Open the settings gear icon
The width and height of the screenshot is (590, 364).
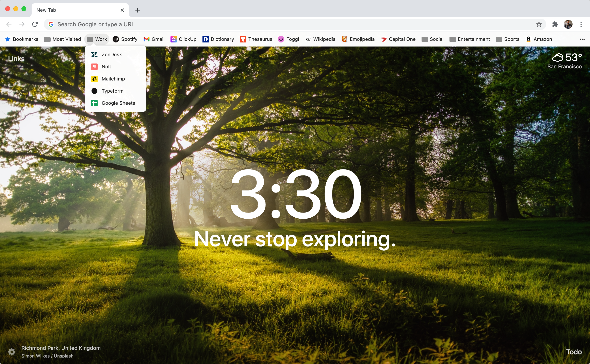click(12, 352)
